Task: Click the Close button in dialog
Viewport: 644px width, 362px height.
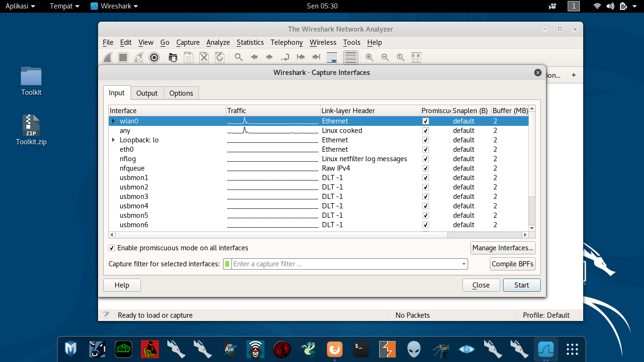Action: (481, 285)
